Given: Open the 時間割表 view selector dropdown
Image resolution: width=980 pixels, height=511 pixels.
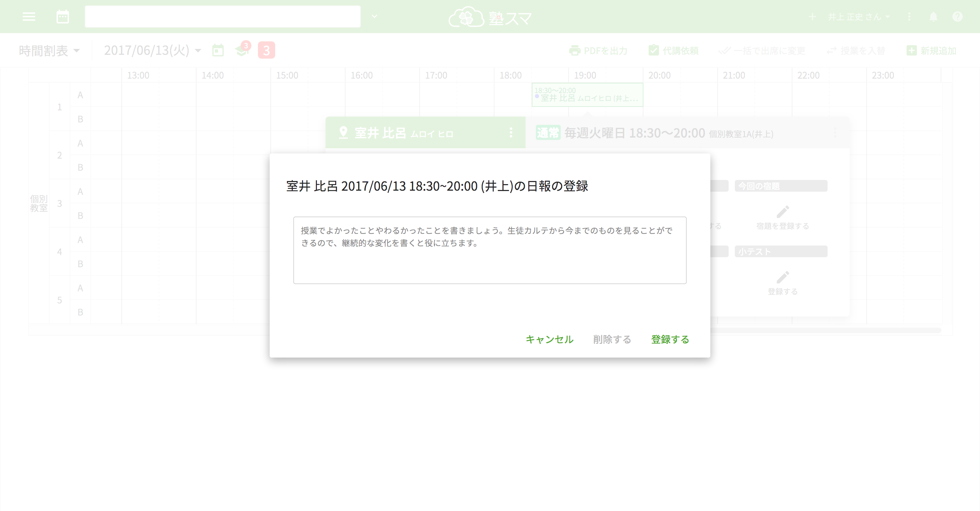Looking at the screenshot, I should pos(50,50).
